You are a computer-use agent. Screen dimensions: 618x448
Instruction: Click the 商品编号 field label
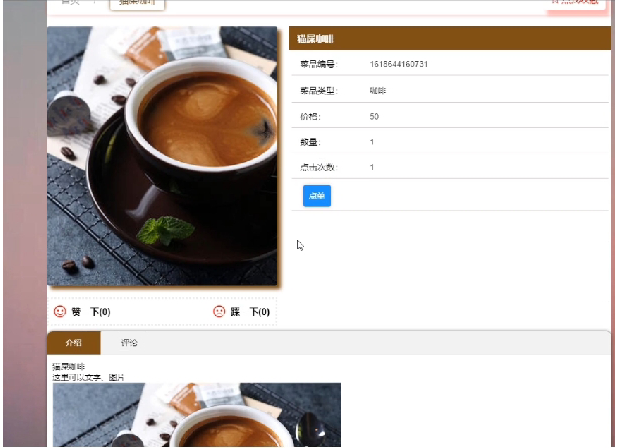318,64
